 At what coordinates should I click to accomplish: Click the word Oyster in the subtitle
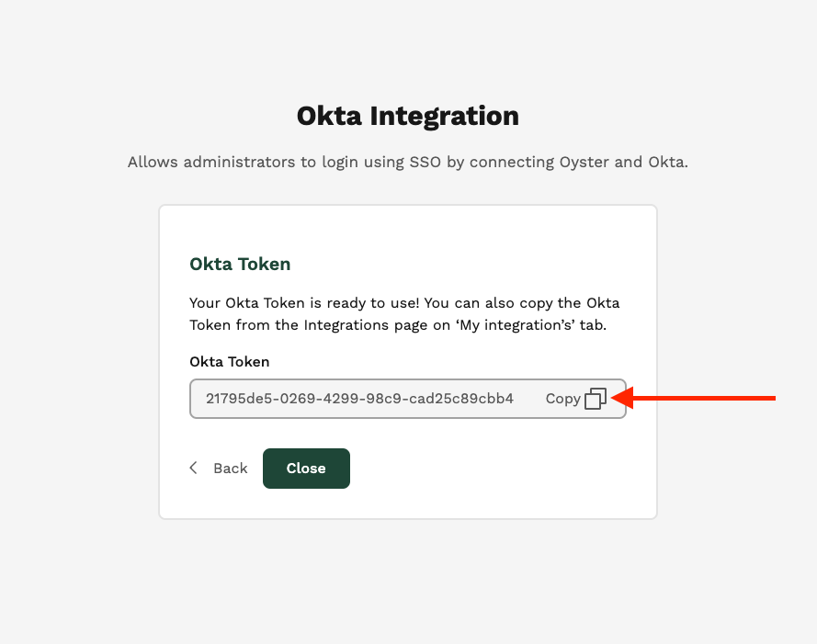click(x=584, y=162)
